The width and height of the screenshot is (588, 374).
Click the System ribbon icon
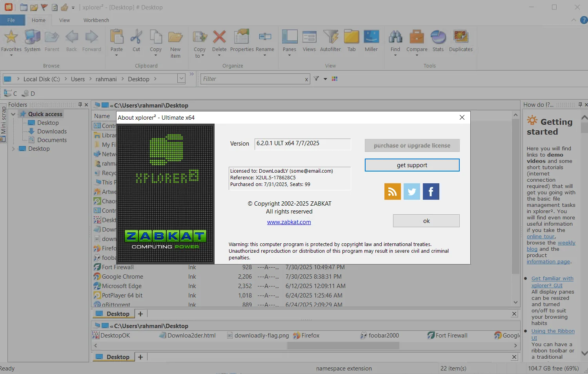pyautogui.click(x=32, y=41)
